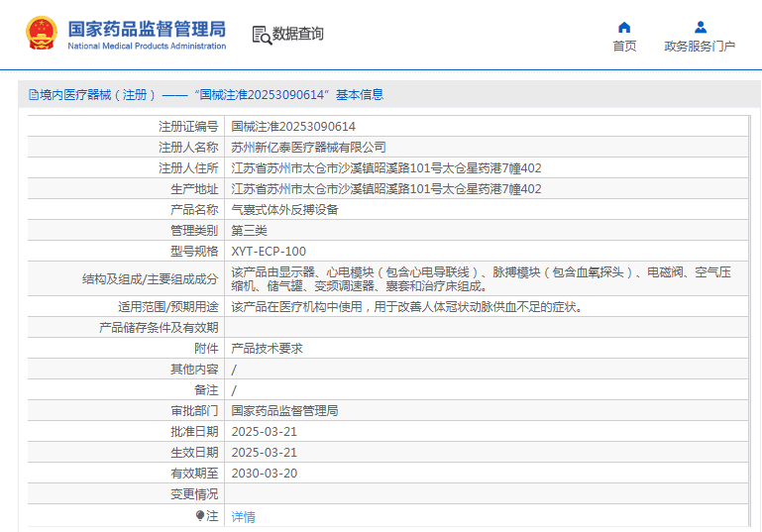Click the 产品名称 row label

194,210
